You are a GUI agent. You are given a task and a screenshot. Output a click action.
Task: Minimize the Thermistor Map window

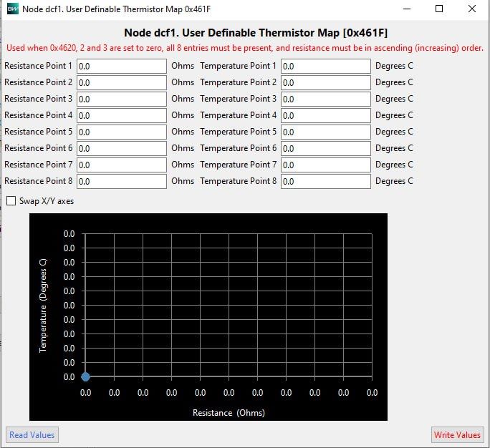tap(407, 9)
